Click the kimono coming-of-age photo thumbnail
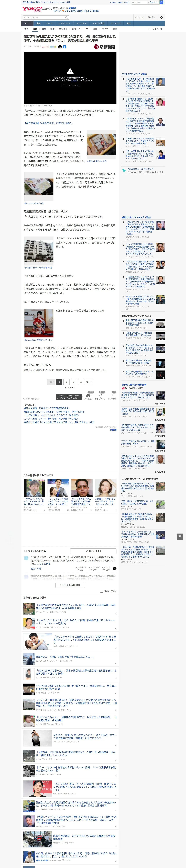Image resolution: width=186 pixels, height=868 pixels. [x=39, y=323]
